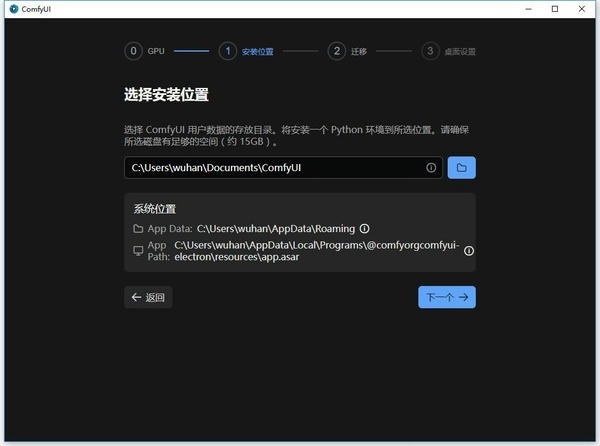Click the folder icon beside App Data label
Image resolution: width=600 pixels, height=446 pixels.
click(138, 229)
